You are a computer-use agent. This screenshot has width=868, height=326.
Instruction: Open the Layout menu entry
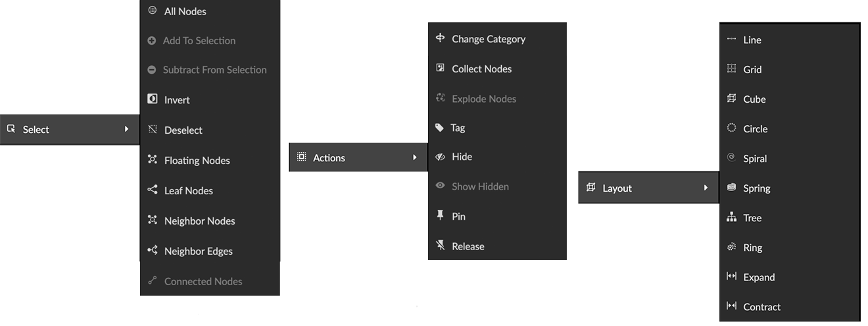648,188
